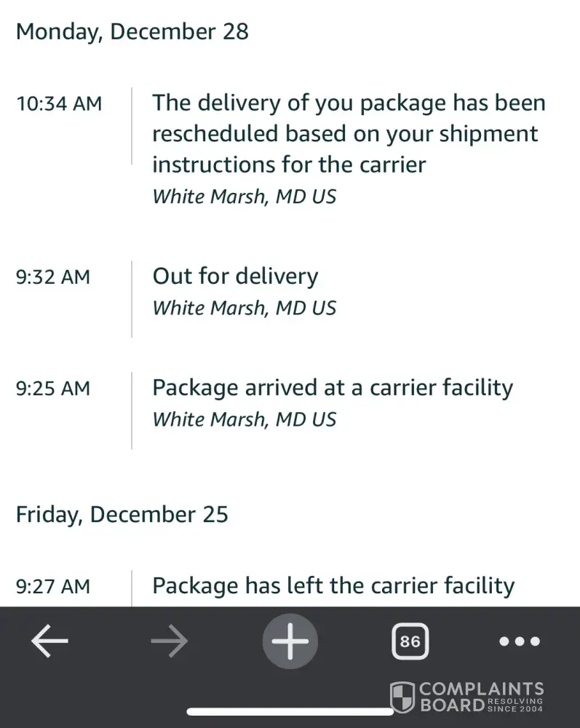Tap Package has left the carrier facility
The height and width of the screenshot is (728, 580).
333,586
